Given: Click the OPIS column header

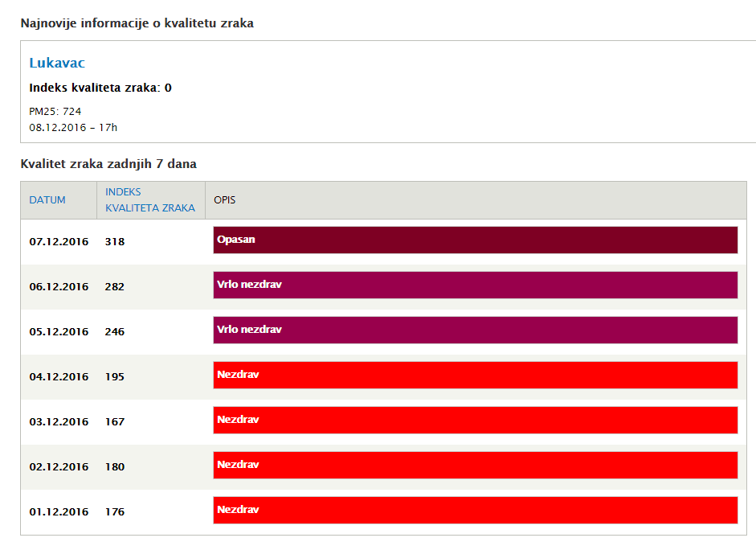Looking at the screenshot, I should click(225, 200).
